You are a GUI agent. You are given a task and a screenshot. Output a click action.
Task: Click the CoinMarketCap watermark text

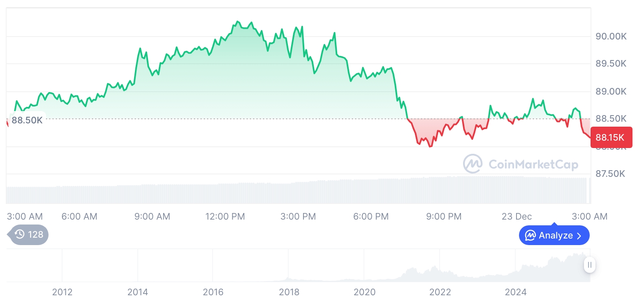tap(533, 165)
